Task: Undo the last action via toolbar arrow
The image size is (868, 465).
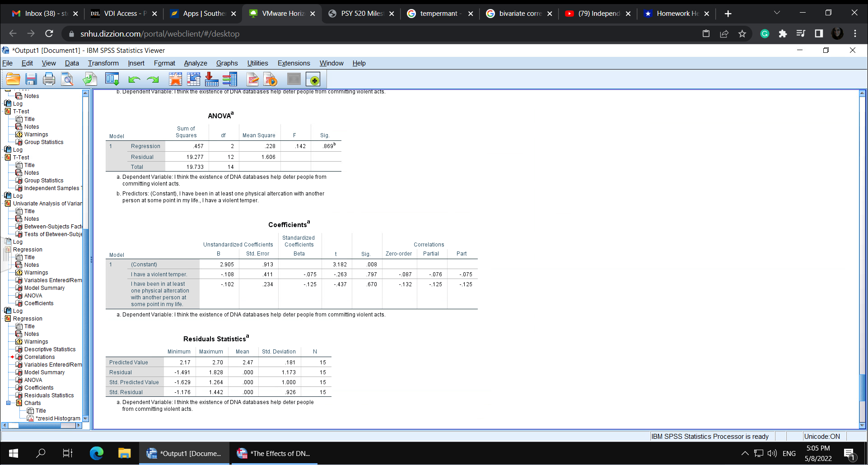Action: click(134, 79)
